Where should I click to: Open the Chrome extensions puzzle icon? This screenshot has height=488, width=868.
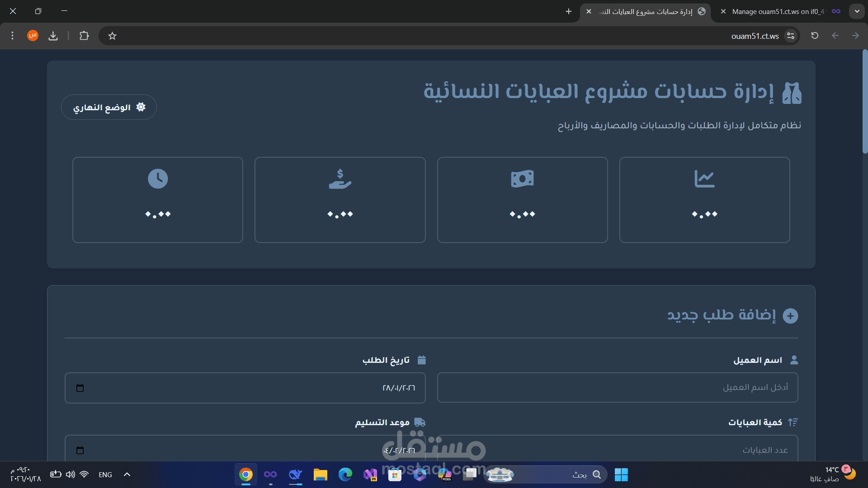click(x=84, y=36)
